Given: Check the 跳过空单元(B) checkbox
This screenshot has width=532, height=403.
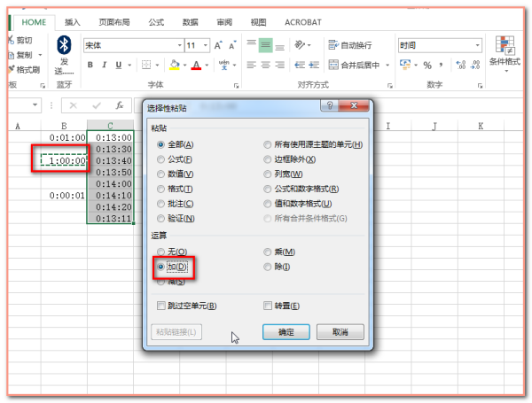Looking at the screenshot, I should pyautogui.click(x=160, y=306).
